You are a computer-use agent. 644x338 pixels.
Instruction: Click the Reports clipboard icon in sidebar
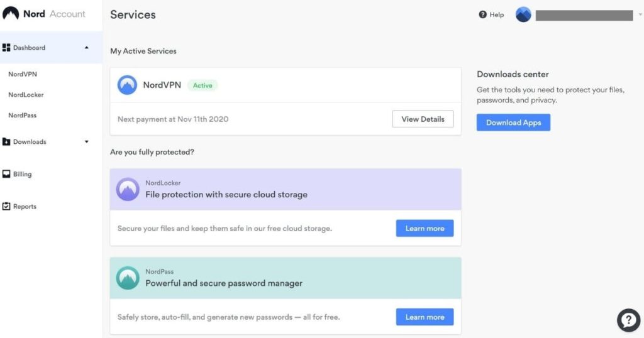pyautogui.click(x=6, y=206)
